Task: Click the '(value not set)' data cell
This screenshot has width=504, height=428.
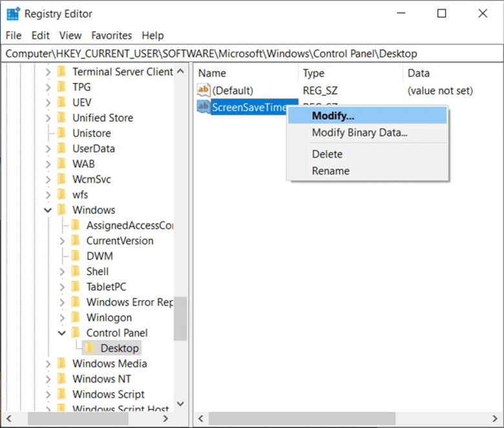Action: coord(440,91)
